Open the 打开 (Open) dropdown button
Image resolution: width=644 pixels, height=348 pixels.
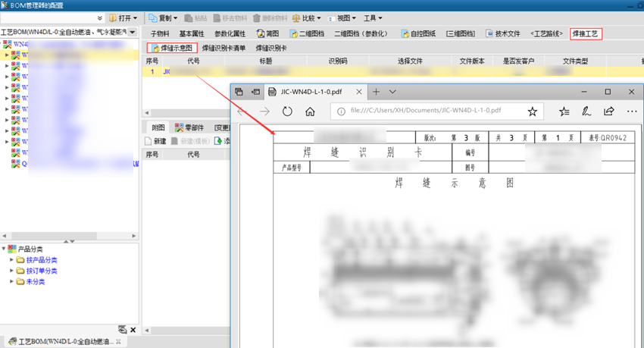123,18
